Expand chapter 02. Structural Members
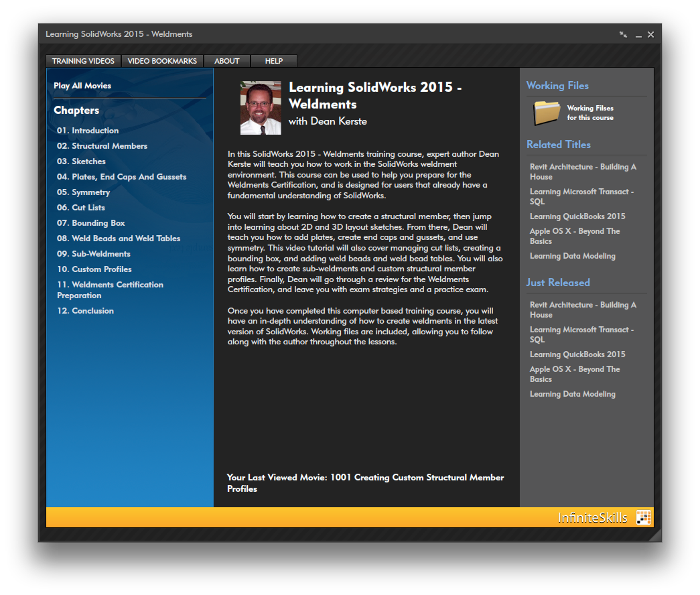 102,146
